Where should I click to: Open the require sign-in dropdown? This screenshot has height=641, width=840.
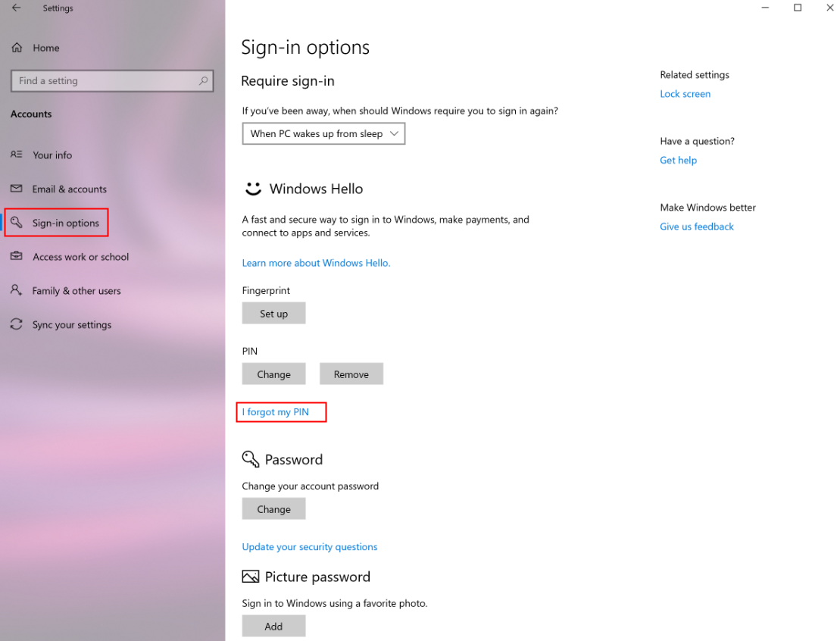click(x=323, y=133)
